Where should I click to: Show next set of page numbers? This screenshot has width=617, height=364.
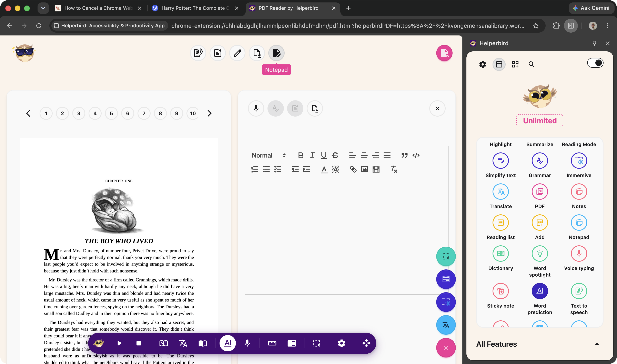point(209,113)
